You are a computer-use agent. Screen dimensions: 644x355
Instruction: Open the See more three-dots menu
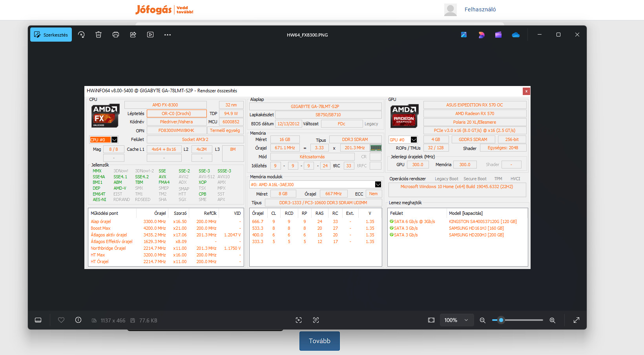(x=168, y=35)
